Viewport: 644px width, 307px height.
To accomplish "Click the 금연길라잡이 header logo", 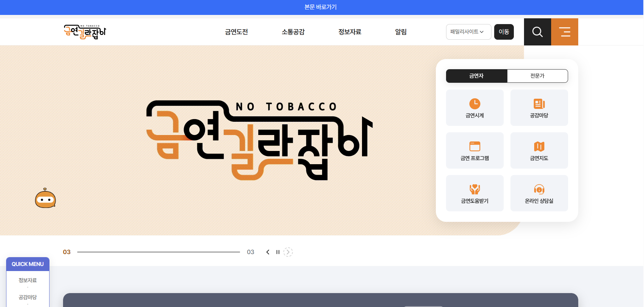I will [85, 32].
